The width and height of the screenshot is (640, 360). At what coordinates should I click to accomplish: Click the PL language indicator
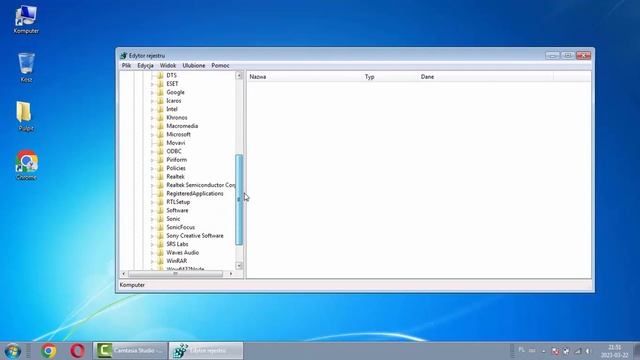click(x=521, y=350)
